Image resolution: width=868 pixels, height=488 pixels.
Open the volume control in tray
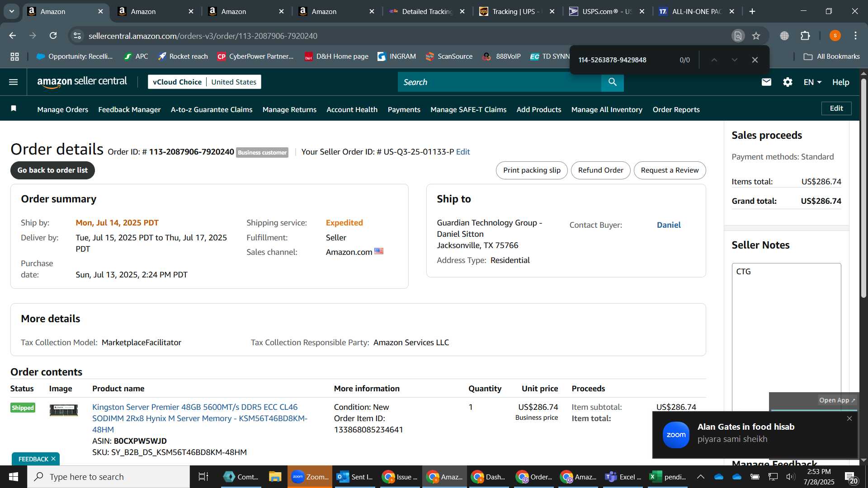pos(790,477)
